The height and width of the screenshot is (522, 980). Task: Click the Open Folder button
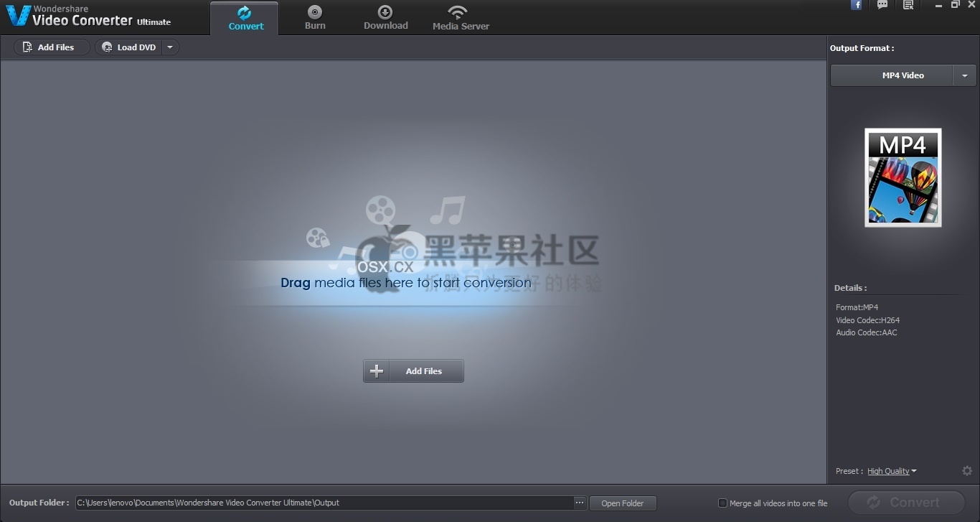pyautogui.click(x=623, y=503)
